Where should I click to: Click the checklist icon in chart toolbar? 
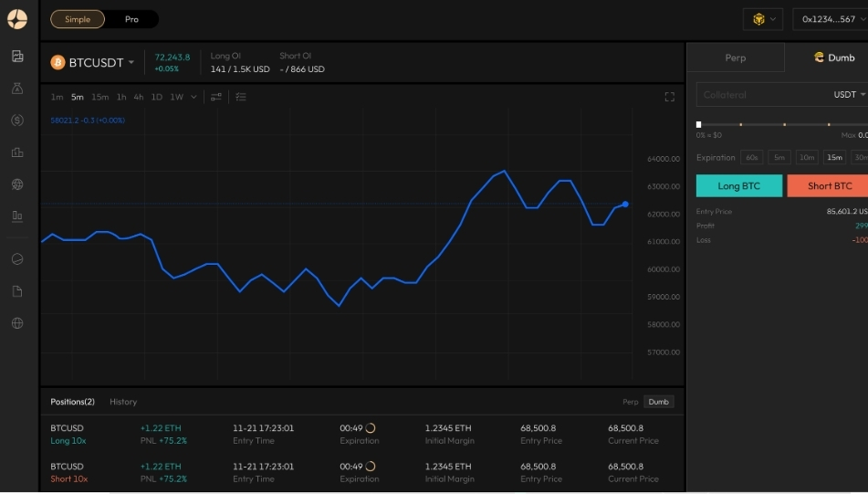pyautogui.click(x=241, y=97)
